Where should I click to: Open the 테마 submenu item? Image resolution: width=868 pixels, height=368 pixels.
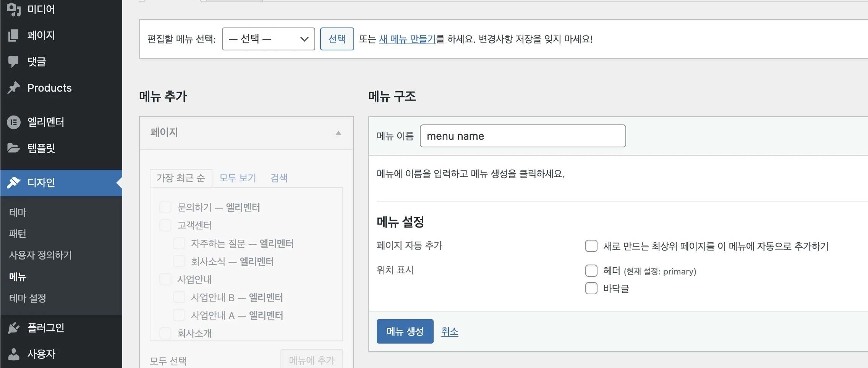tap(18, 212)
